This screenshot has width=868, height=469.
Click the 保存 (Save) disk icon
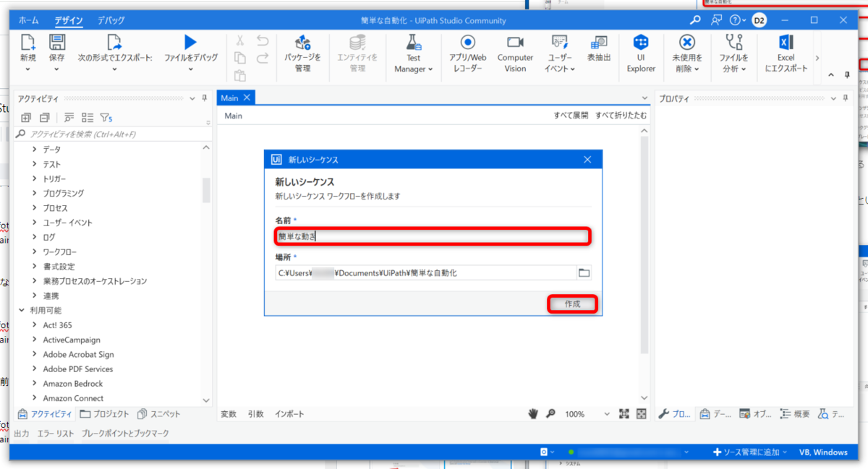click(57, 42)
